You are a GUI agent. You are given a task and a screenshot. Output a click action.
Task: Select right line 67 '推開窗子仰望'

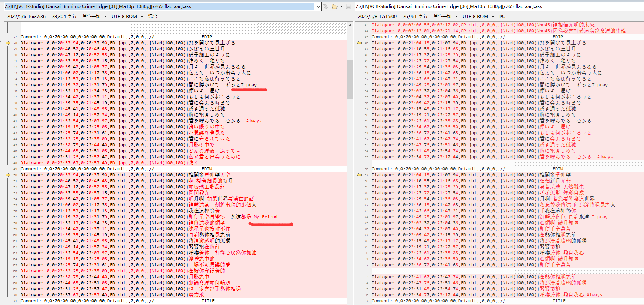tap(508, 175)
